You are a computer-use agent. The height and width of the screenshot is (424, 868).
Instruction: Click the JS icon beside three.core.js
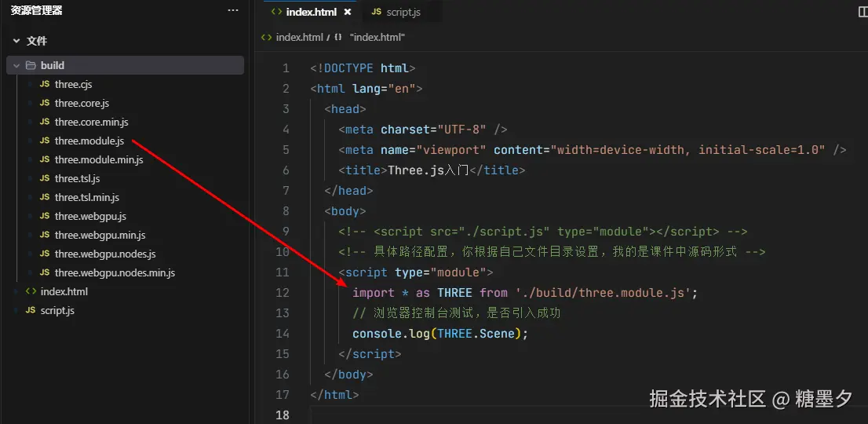click(44, 103)
